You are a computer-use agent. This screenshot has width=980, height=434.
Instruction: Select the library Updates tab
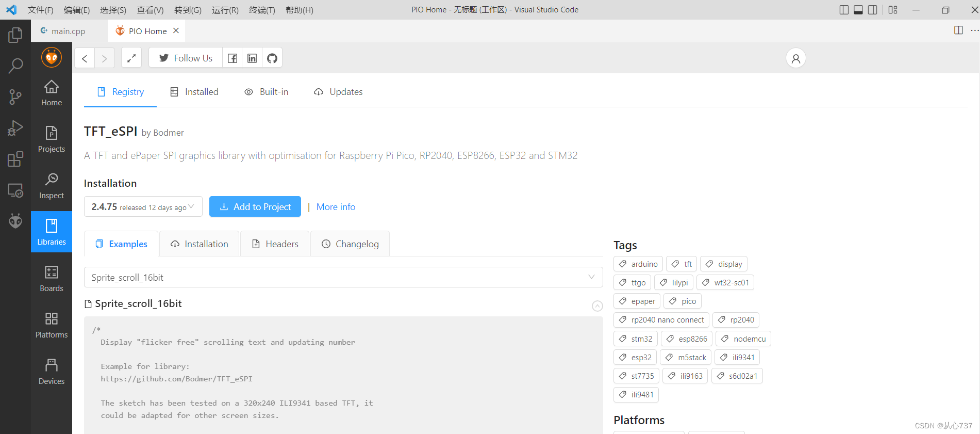[338, 92]
